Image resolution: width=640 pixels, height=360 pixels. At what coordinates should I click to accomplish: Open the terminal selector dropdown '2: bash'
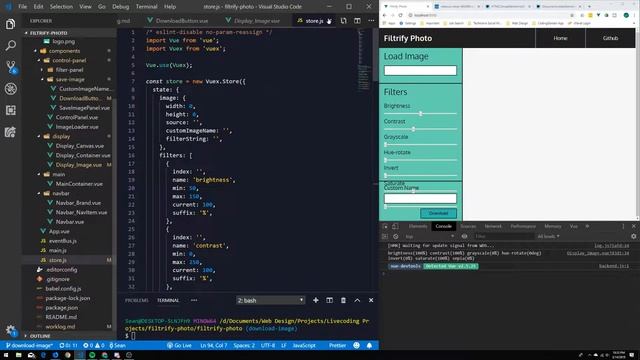point(270,300)
